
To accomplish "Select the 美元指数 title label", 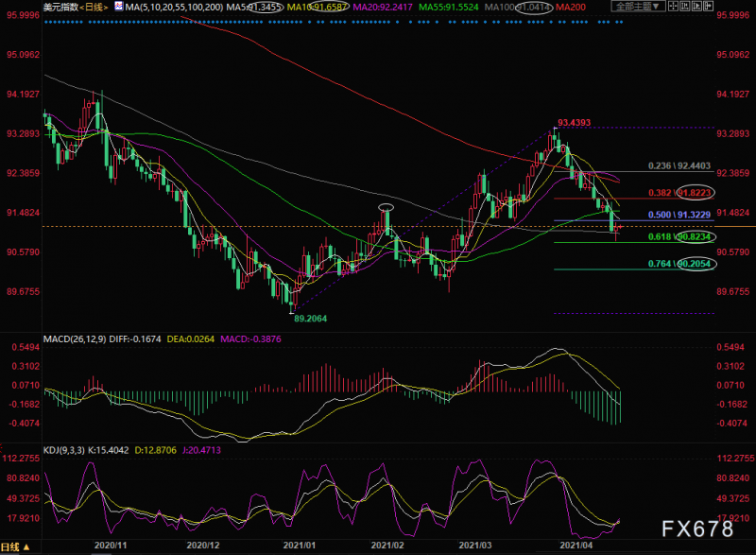I will click(60, 7).
